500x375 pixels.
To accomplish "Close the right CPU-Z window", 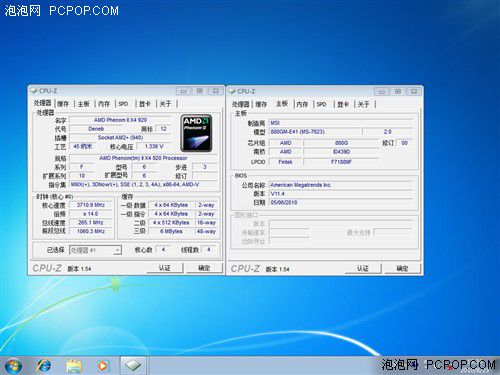I will coord(414,91).
